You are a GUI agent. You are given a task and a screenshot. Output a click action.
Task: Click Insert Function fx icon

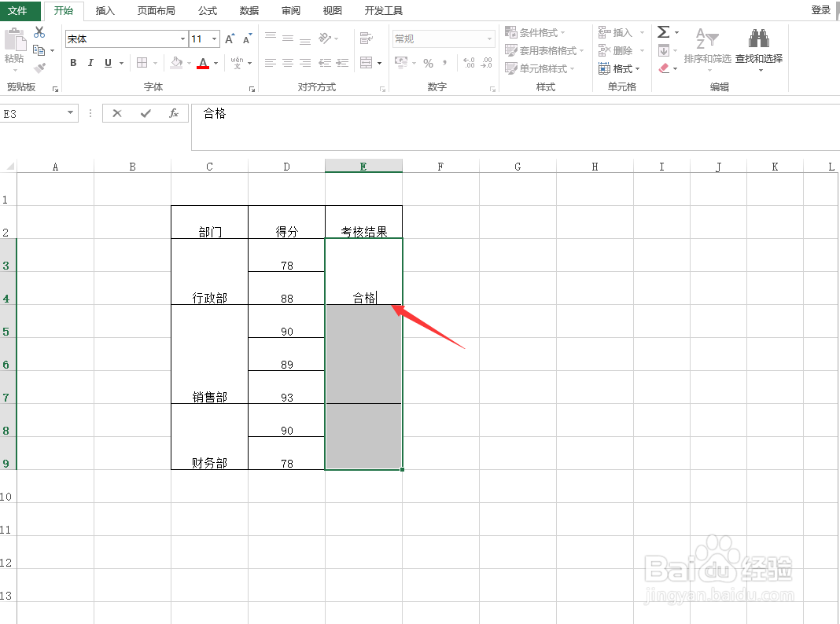tap(174, 113)
